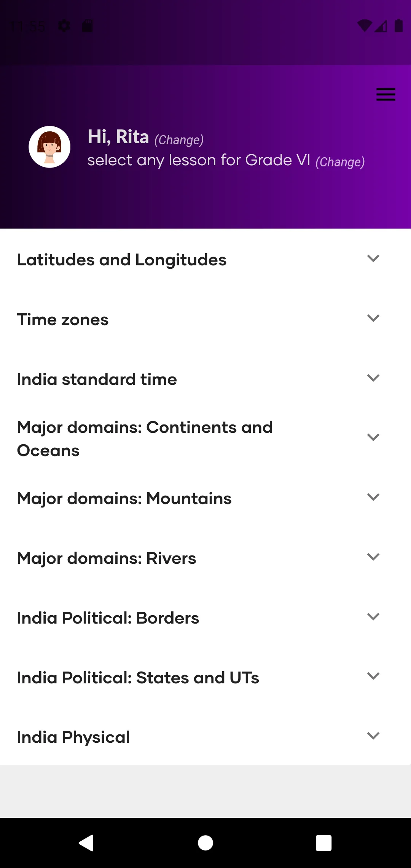Expand Continents and Oceans chevron
This screenshot has width=411, height=868.
point(373,437)
